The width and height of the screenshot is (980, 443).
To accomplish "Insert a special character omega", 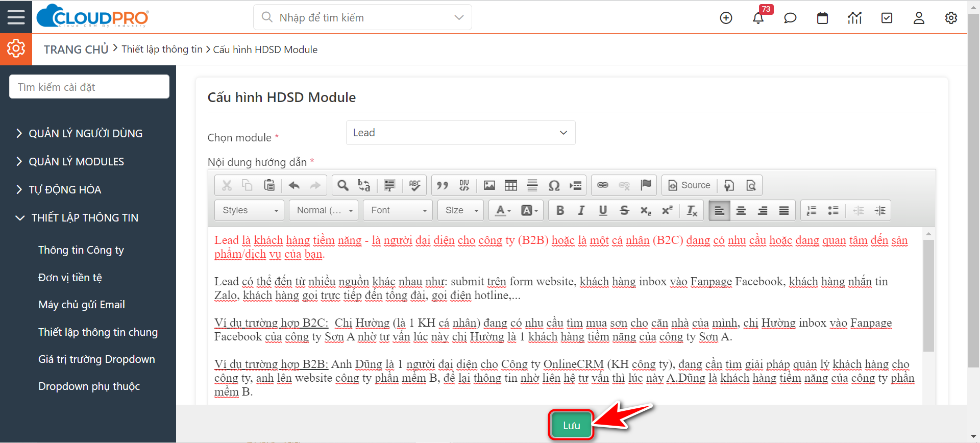I will (554, 185).
